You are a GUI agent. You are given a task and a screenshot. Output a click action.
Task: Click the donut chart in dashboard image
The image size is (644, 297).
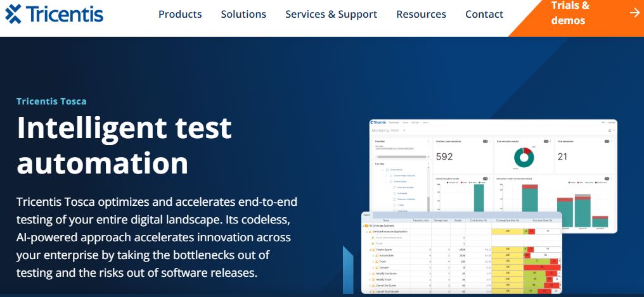tap(524, 158)
